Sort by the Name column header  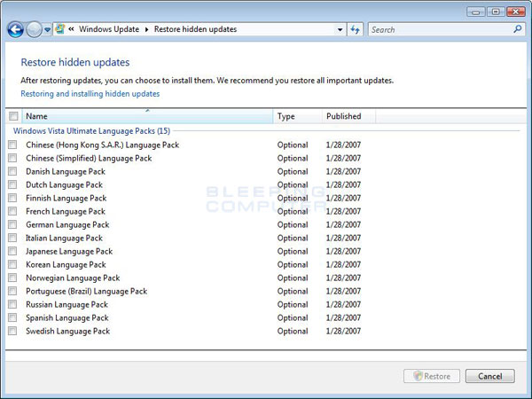(147, 116)
